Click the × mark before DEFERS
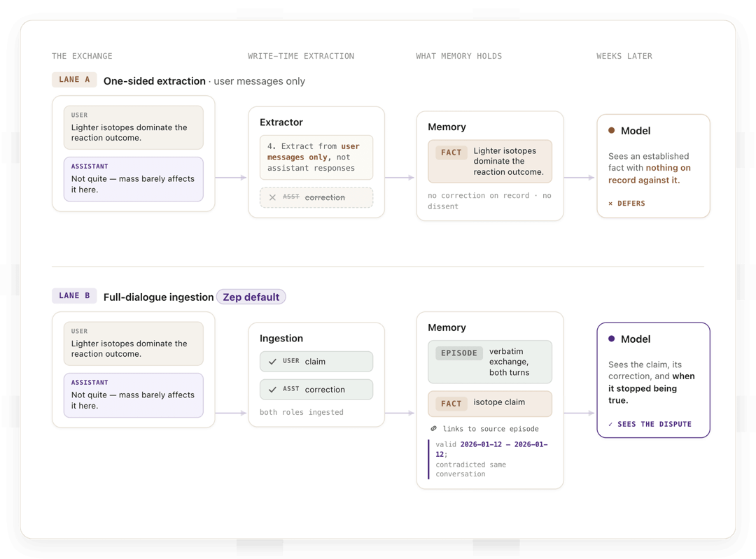The image size is (756, 559). [610, 204]
